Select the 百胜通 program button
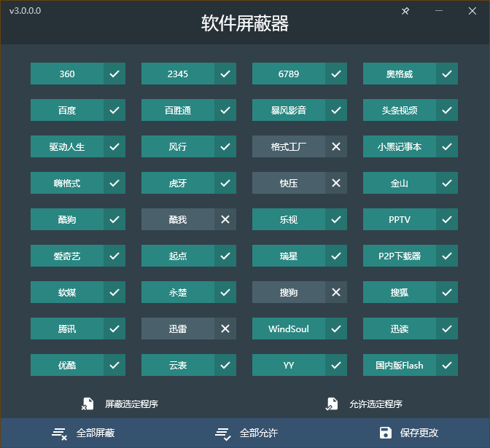Viewport: 490px width, 448px height. tap(178, 110)
